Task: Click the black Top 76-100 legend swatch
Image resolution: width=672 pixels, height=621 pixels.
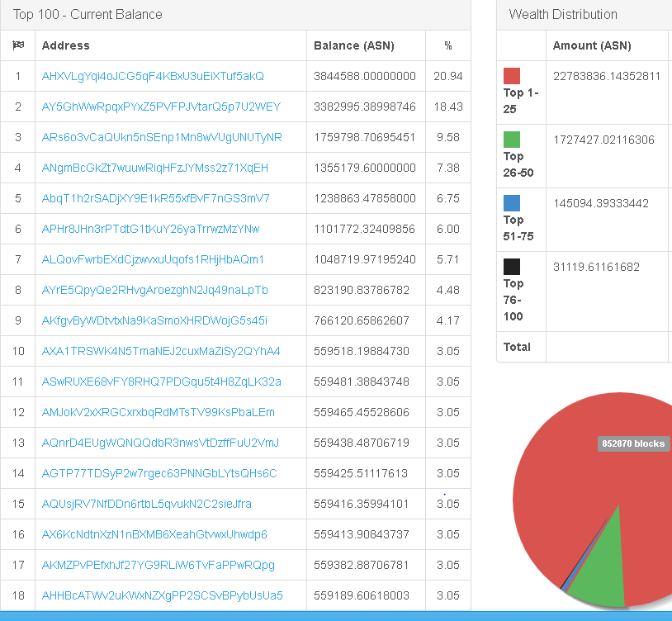Action: click(x=512, y=267)
